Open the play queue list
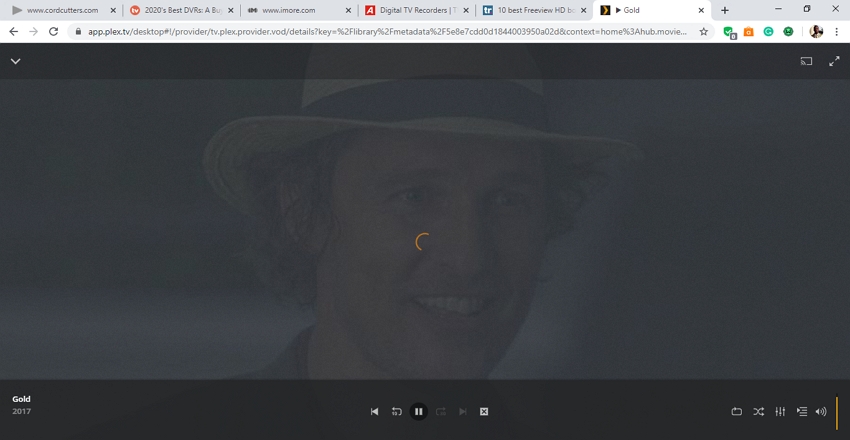This screenshot has width=850, height=440. pyautogui.click(x=801, y=411)
